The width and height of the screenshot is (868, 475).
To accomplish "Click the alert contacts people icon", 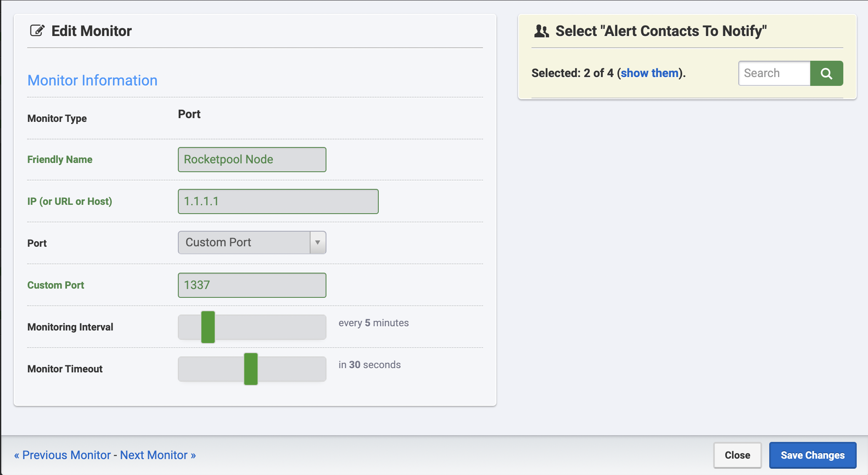I will tap(542, 31).
